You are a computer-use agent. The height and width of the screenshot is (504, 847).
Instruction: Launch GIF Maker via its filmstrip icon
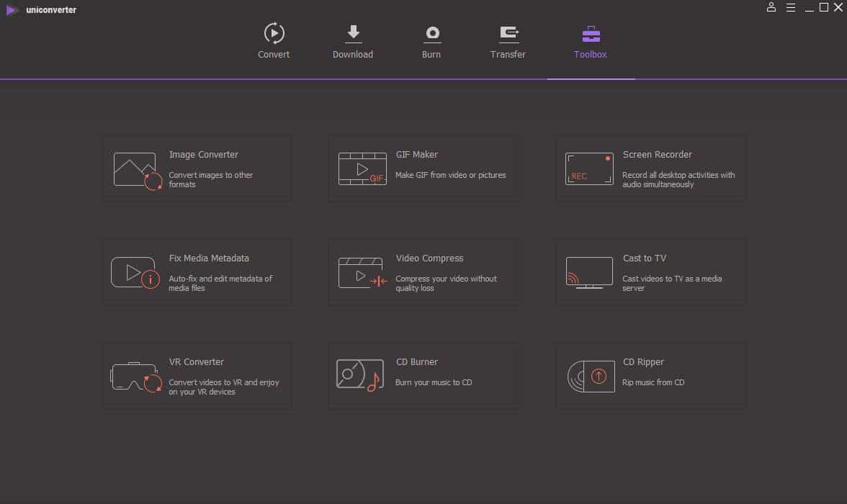[x=362, y=169]
